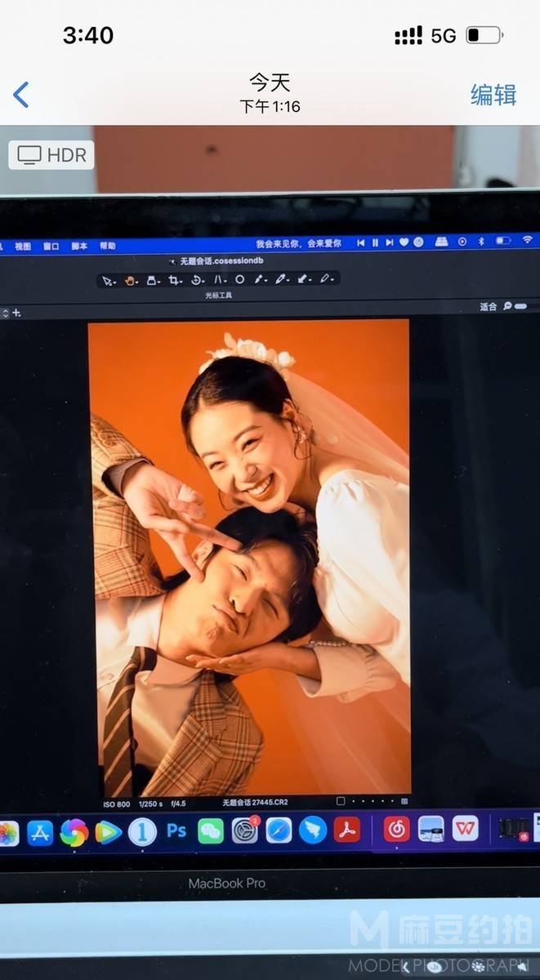The width and height of the screenshot is (540, 980).
Task: Activate the Keystone cursor tool
Action: pos(220,280)
